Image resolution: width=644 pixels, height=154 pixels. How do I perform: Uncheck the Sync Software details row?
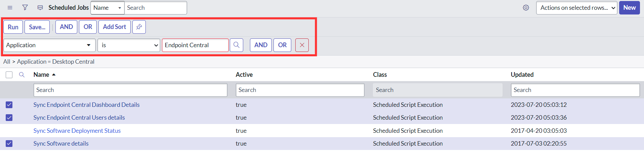tap(9, 144)
